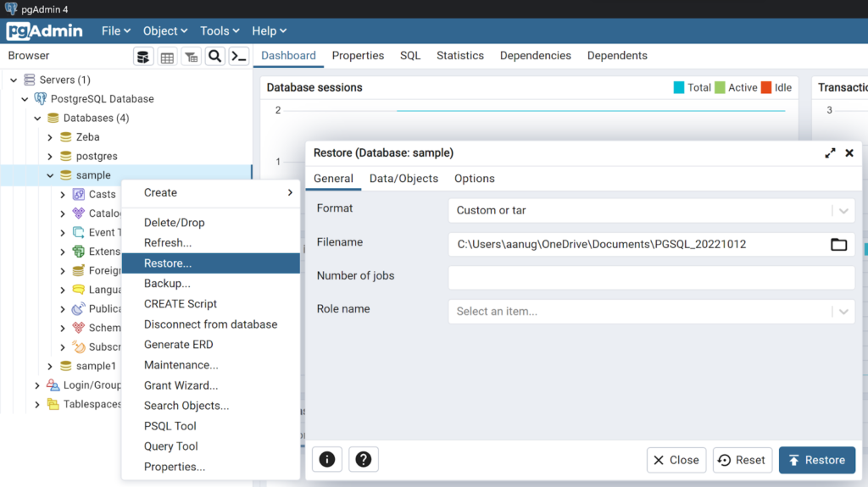The height and width of the screenshot is (487, 868).
Task: Collapse the sample database tree node
Action: pyautogui.click(x=50, y=175)
